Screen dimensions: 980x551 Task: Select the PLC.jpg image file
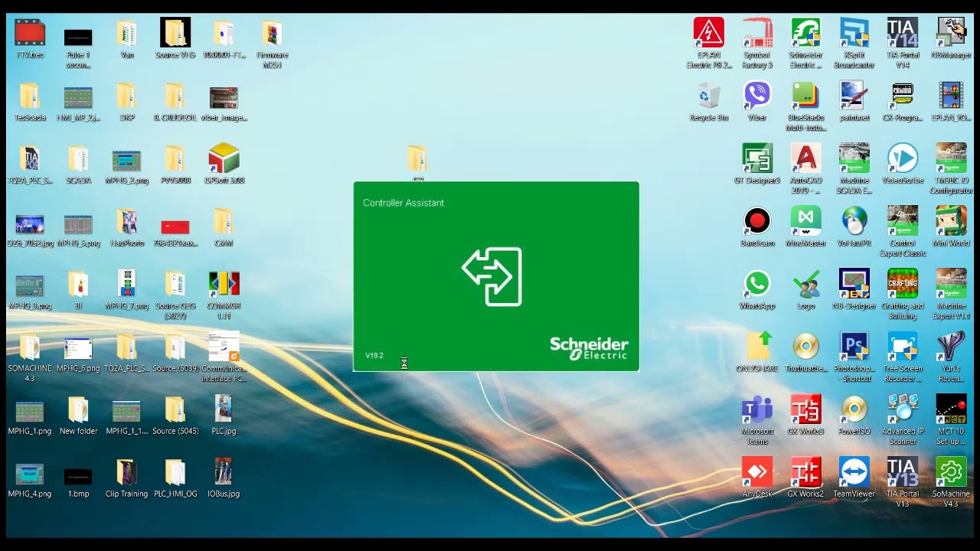[x=224, y=409]
